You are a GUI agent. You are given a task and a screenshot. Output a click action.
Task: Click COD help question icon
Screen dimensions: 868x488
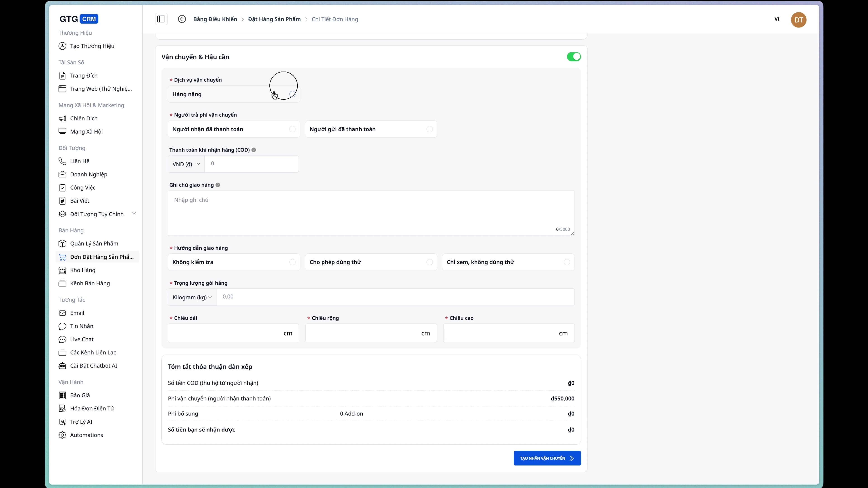click(x=254, y=150)
